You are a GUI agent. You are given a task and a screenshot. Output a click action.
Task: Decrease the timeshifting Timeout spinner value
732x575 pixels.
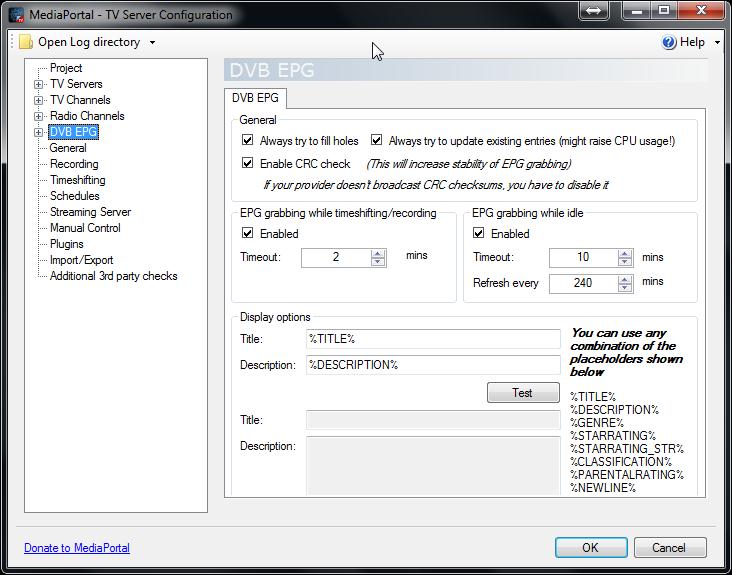pyautogui.click(x=378, y=262)
